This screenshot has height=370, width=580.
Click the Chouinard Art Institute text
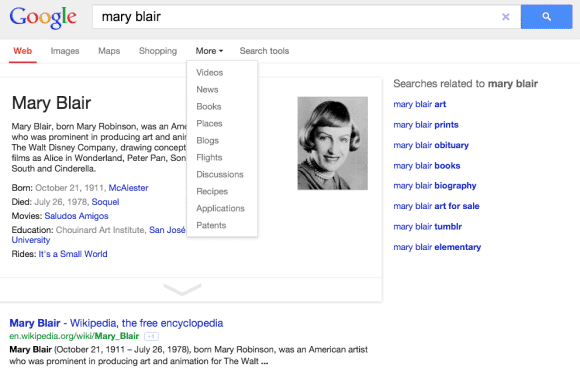101,230
